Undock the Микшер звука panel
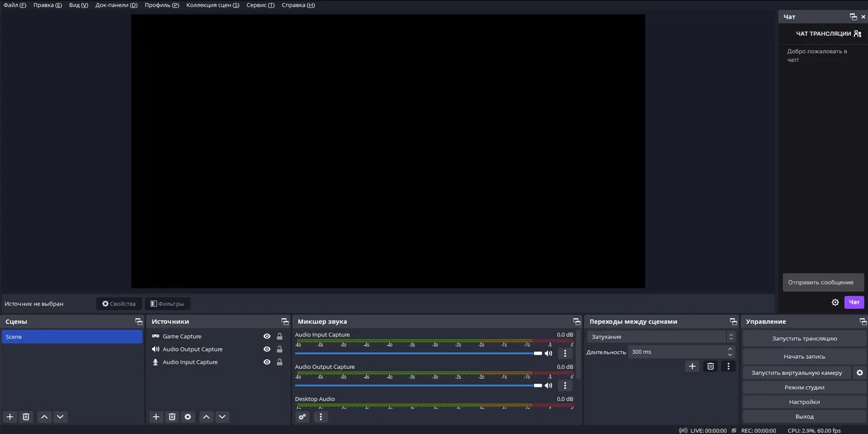This screenshot has width=868, height=434. pos(577,322)
